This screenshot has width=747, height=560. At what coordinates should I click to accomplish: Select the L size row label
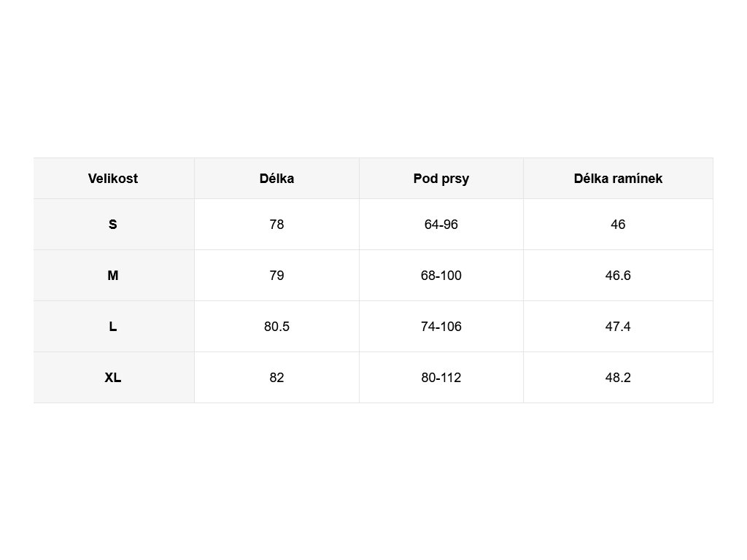pos(113,327)
